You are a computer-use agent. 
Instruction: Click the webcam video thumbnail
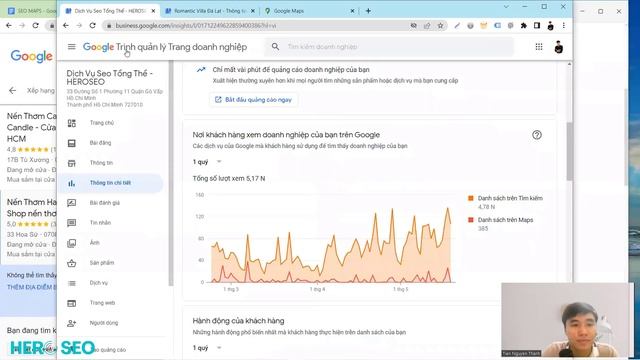click(x=567, y=320)
